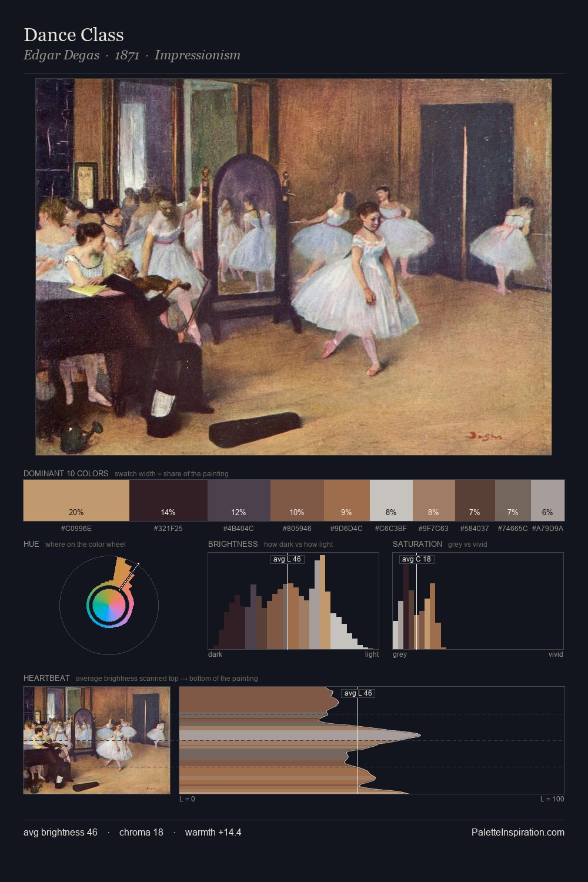Choose the #9F7C63 swatch

pos(434,500)
